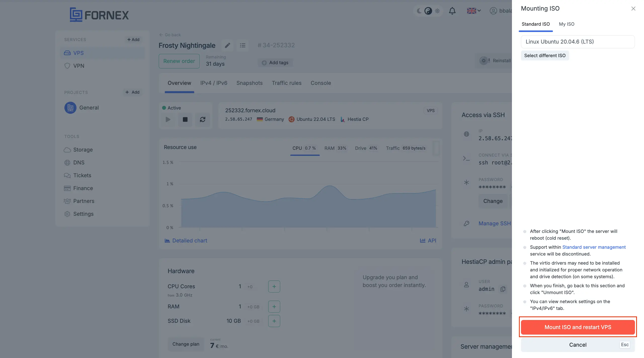Screen dimensions: 644x358
Task: Increase SSD Disk with plus
Action: coord(274,321)
